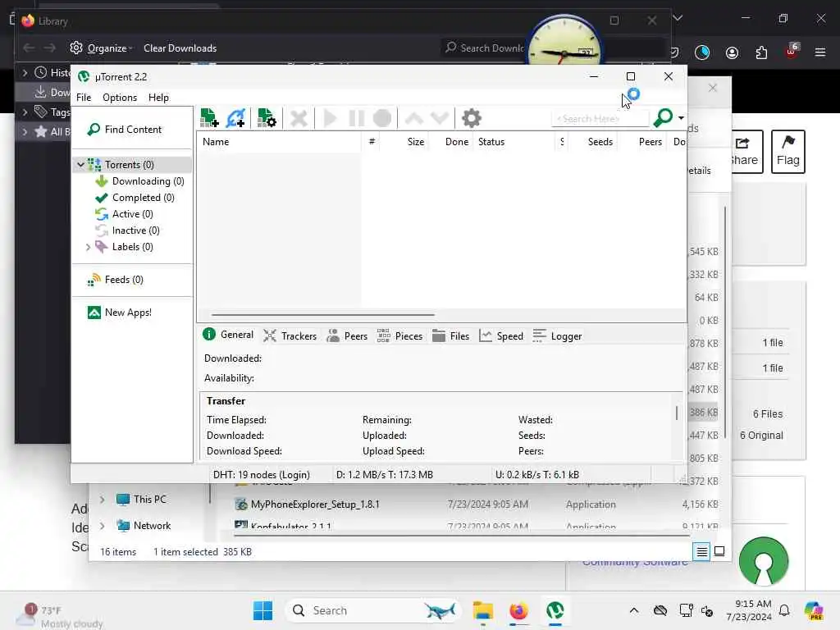The width and height of the screenshot is (840, 630).
Task: Click the green search magnifier icon
Action: point(663,117)
